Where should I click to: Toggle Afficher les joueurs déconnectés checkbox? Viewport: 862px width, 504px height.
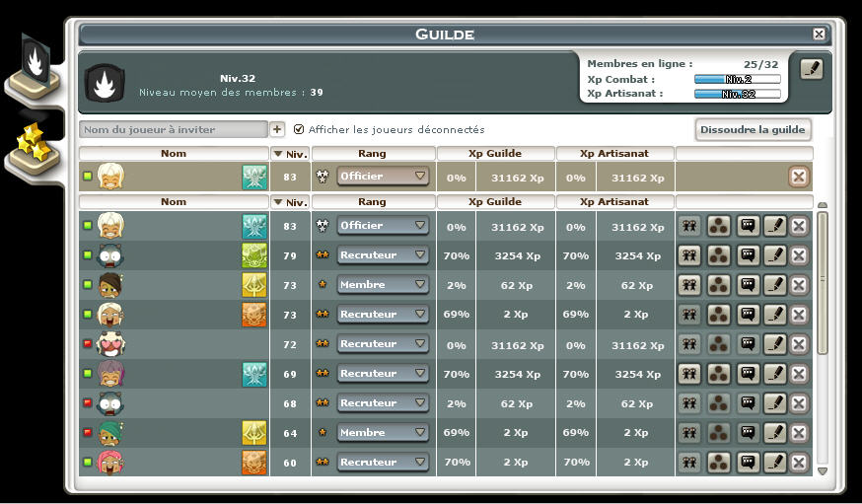[299, 130]
